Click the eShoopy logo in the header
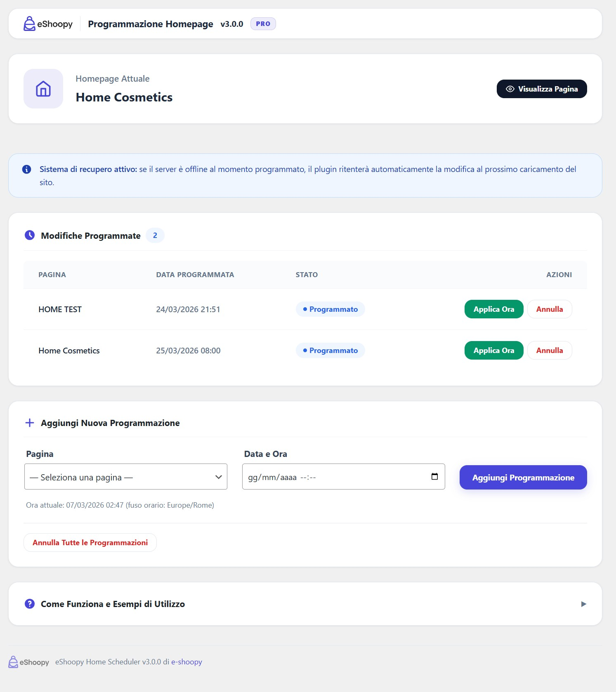 click(48, 24)
